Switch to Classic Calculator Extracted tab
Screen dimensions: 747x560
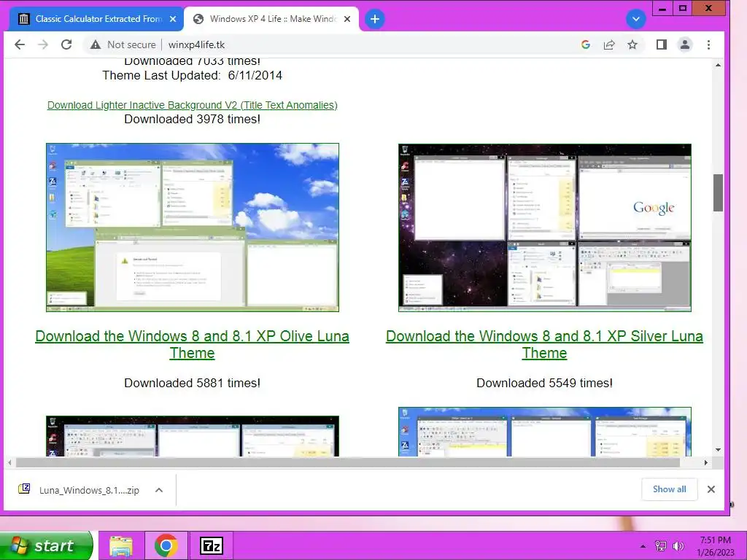coord(98,19)
